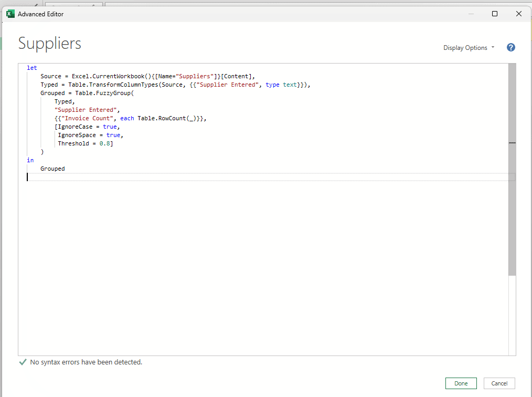Click the 'each' keyword in the code
This screenshot has width=532, height=397.
point(127,118)
